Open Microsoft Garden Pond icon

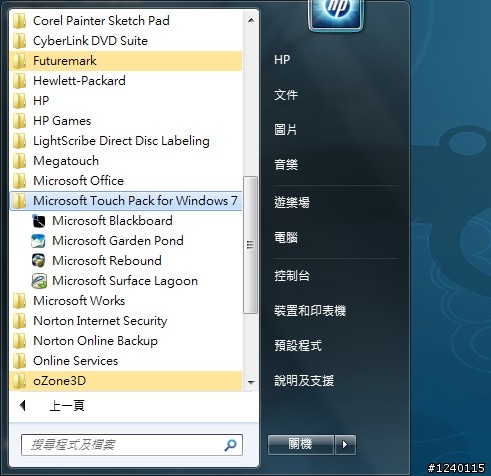point(38,241)
